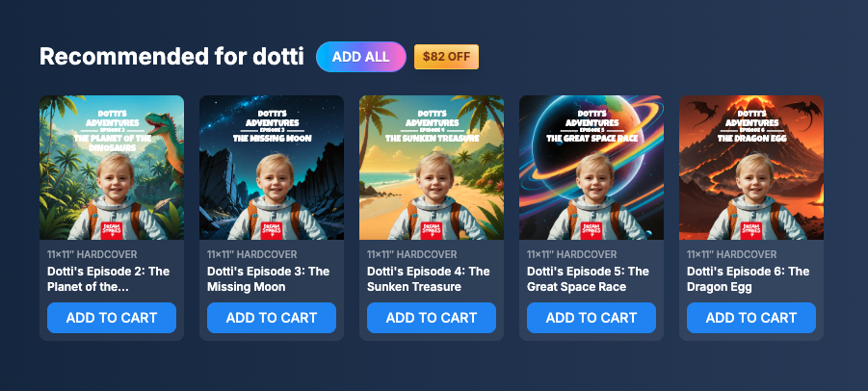Screen dimensions: 868x391
Task: Open the Dotti's Episode 2 title link
Action: point(109,279)
